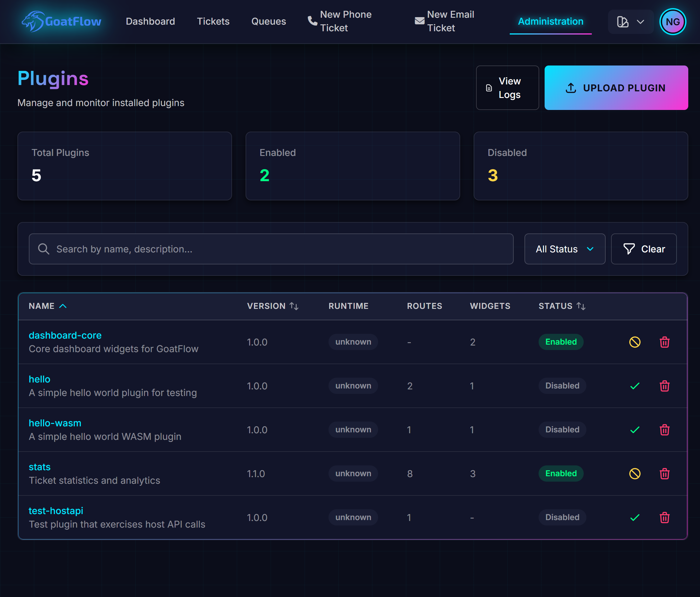Viewport: 700px width, 597px height.
Task: Enable the test-hostapi plugin
Action: 634,517
